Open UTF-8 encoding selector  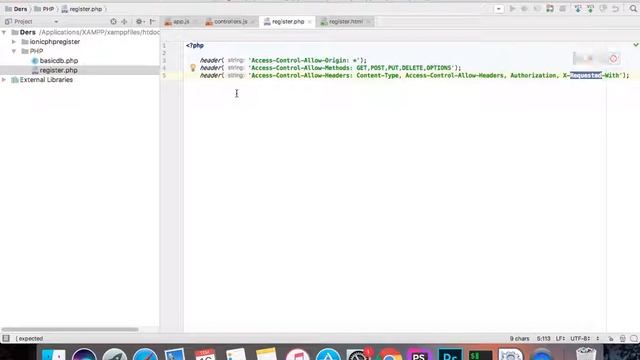[580, 338]
